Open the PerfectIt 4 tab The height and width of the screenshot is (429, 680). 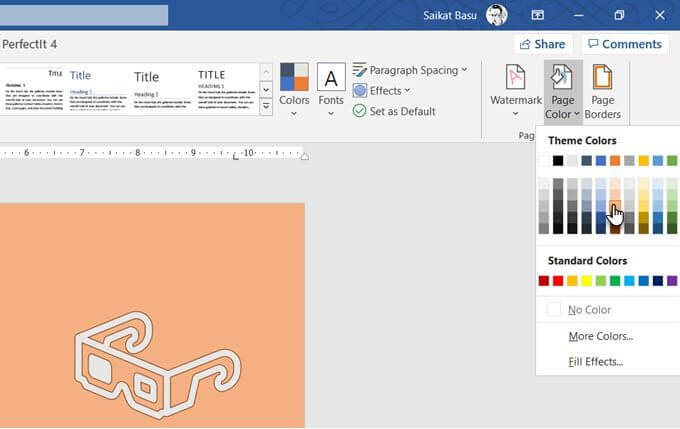(x=29, y=44)
